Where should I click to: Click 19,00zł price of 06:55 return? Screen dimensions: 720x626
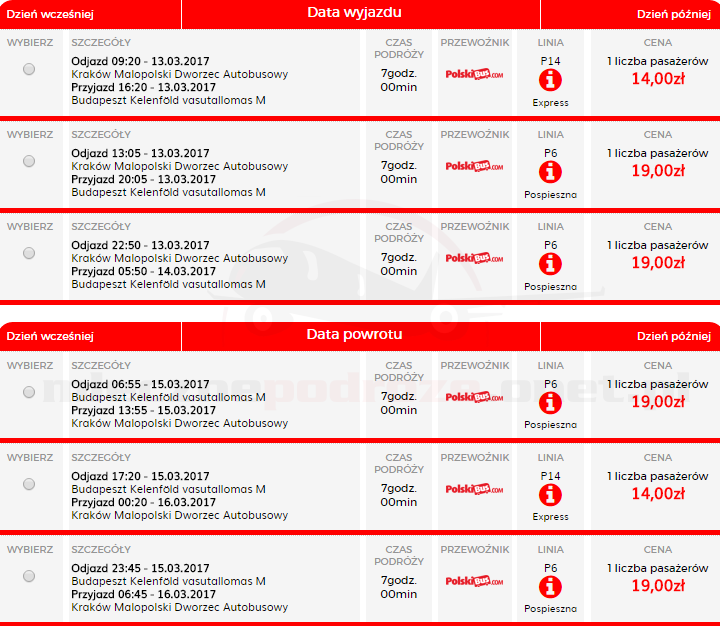pos(658,402)
